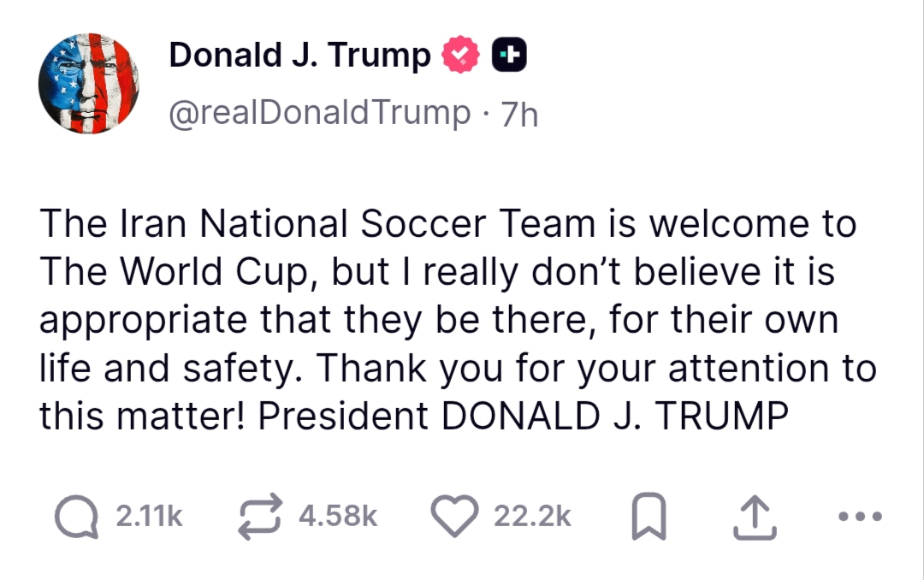Click the 22.2k like count
The image size is (924, 580).
(x=532, y=517)
